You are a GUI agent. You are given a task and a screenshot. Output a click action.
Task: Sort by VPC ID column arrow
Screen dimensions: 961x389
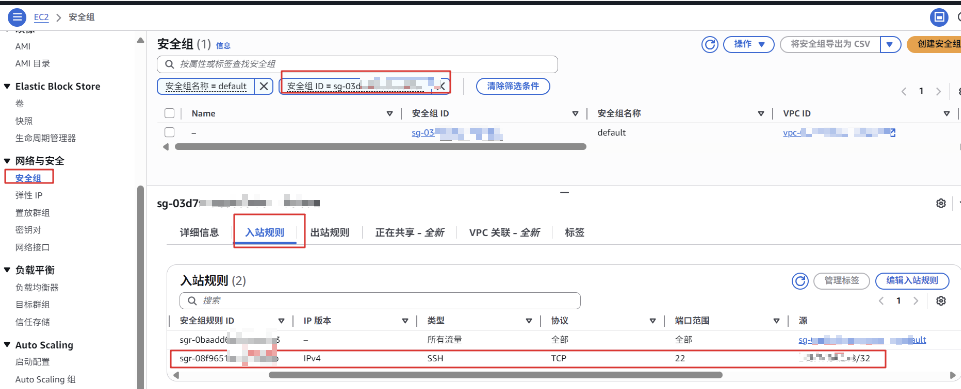(x=946, y=114)
